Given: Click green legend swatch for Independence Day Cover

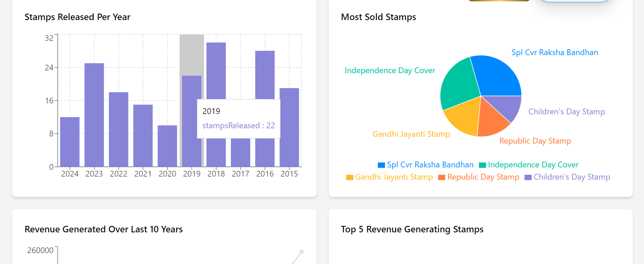Looking at the screenshot, I should 482,165.
